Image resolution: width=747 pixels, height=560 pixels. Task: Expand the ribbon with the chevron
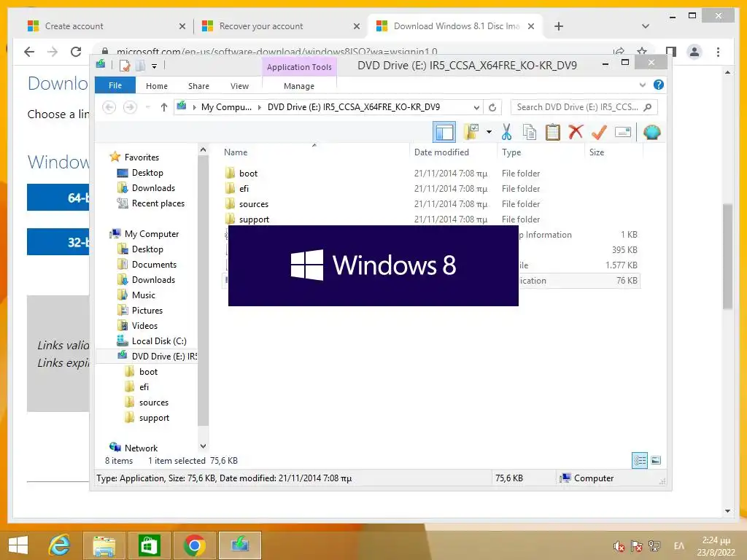642,85
